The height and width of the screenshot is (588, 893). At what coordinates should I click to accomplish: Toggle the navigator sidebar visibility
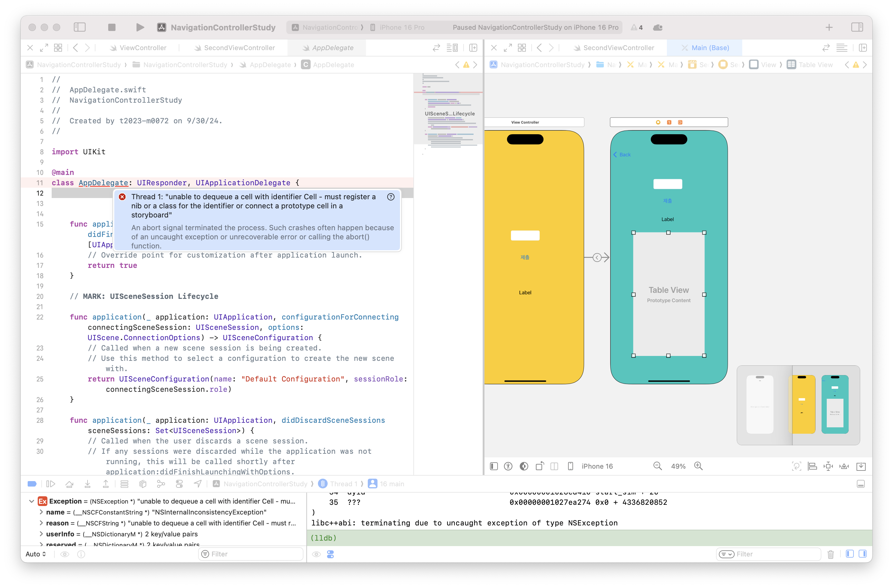tap(80, 27)
